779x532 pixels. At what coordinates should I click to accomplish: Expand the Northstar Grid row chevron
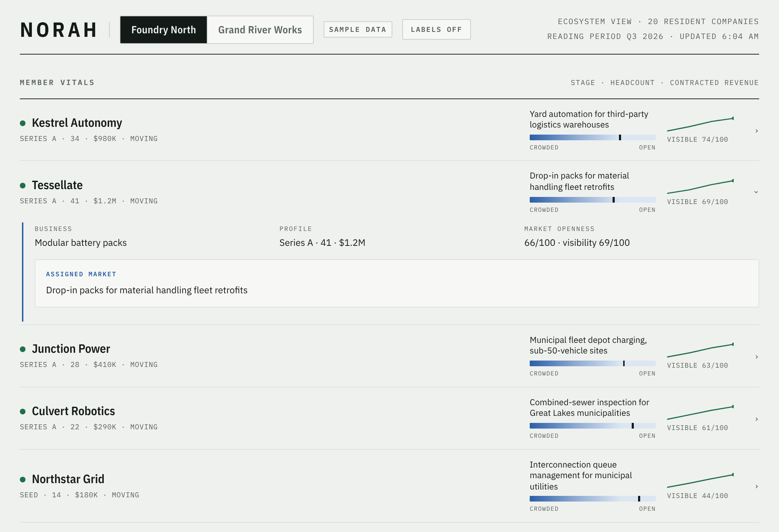[x=756, y=487]
